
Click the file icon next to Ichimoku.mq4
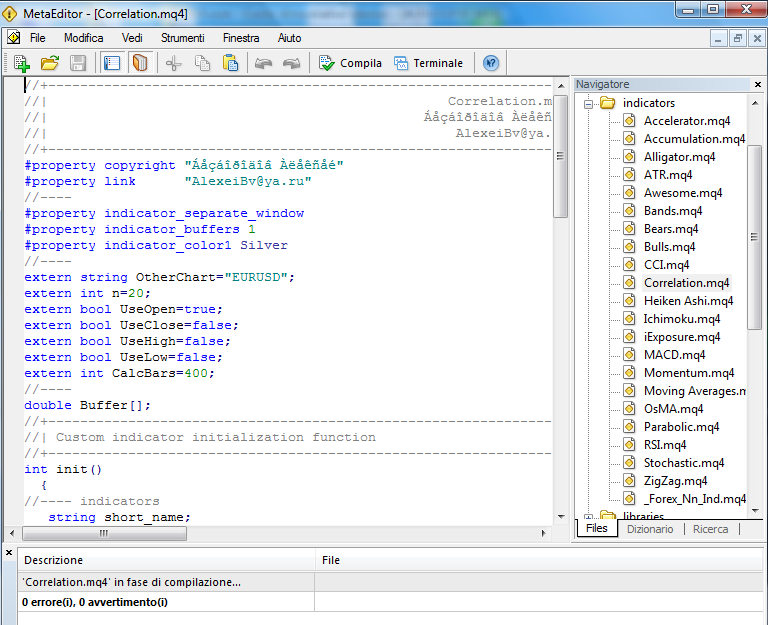(629, 318)
